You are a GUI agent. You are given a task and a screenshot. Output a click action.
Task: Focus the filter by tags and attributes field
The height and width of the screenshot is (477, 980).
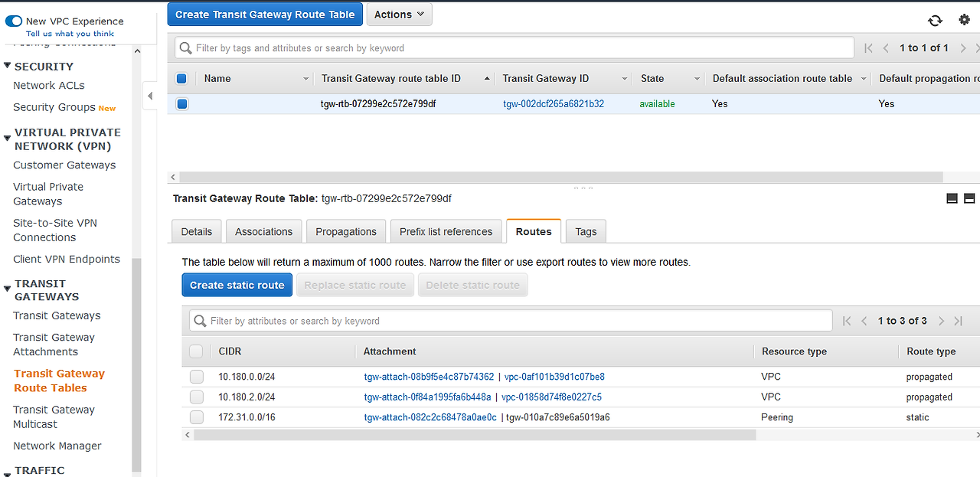pos(514,48)
